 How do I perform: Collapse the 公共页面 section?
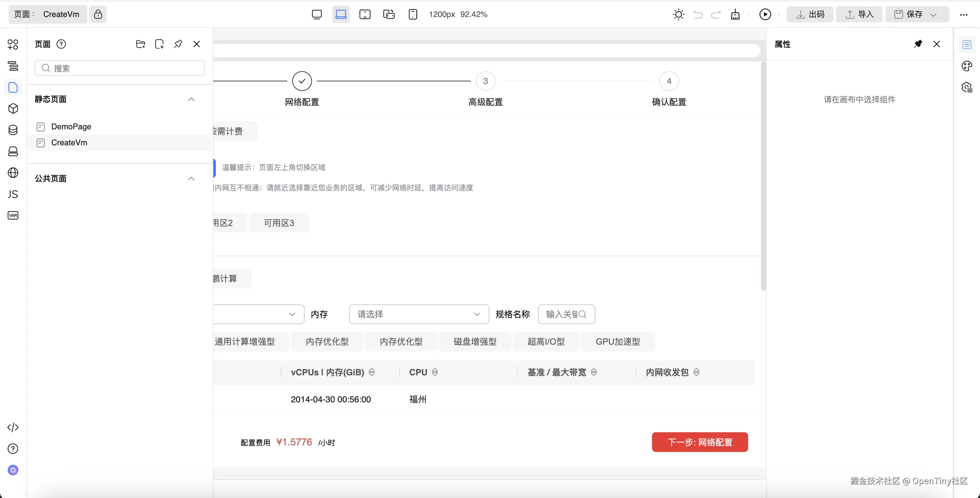(191, 179)
